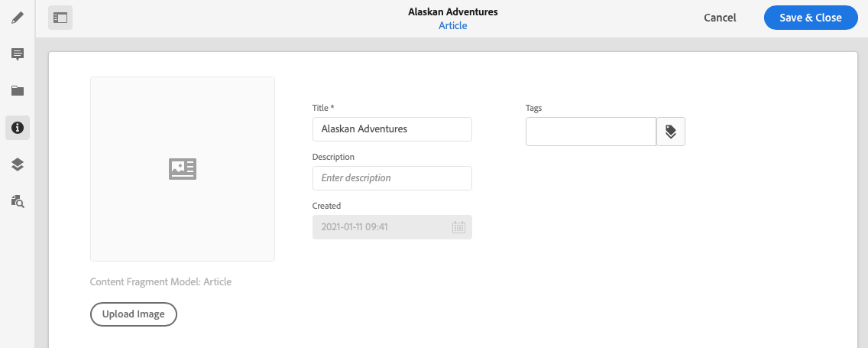Viewport: 868px width, 348px height.
Task: Focus the Title field containing Alaskan Adventures
Action: click(x=392, y=129)
